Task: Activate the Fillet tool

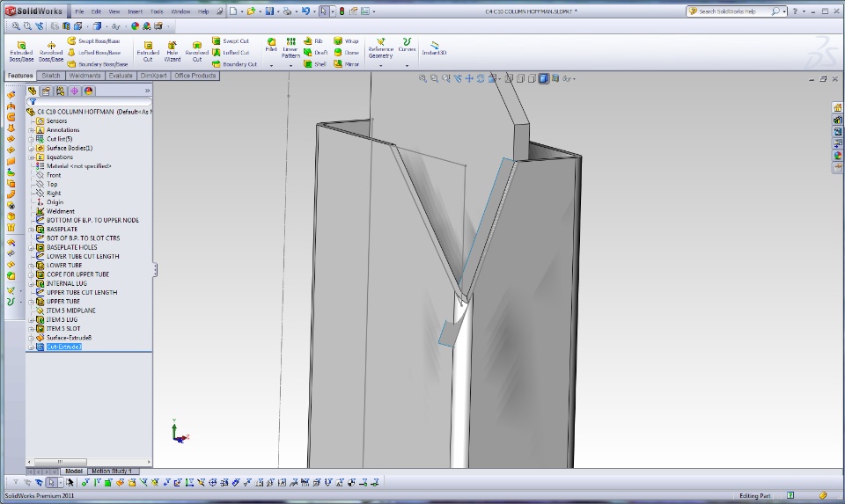Action: click(x=271, y=45)
